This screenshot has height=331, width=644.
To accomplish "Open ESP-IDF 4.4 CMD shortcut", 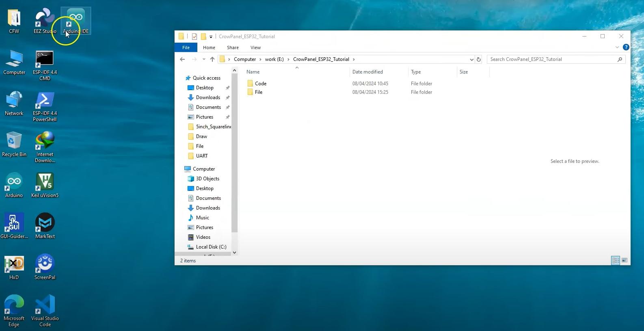I will [x=45, y=65].
